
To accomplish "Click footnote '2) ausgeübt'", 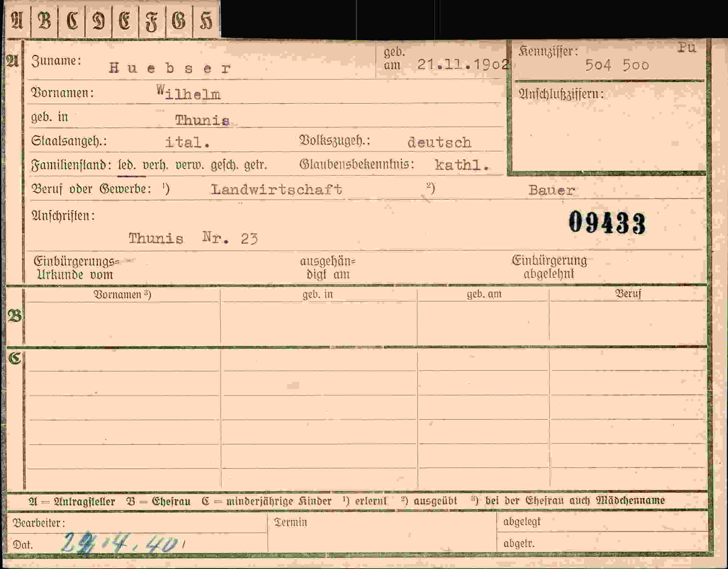I will pyautogui.click(x=429, y=500).
